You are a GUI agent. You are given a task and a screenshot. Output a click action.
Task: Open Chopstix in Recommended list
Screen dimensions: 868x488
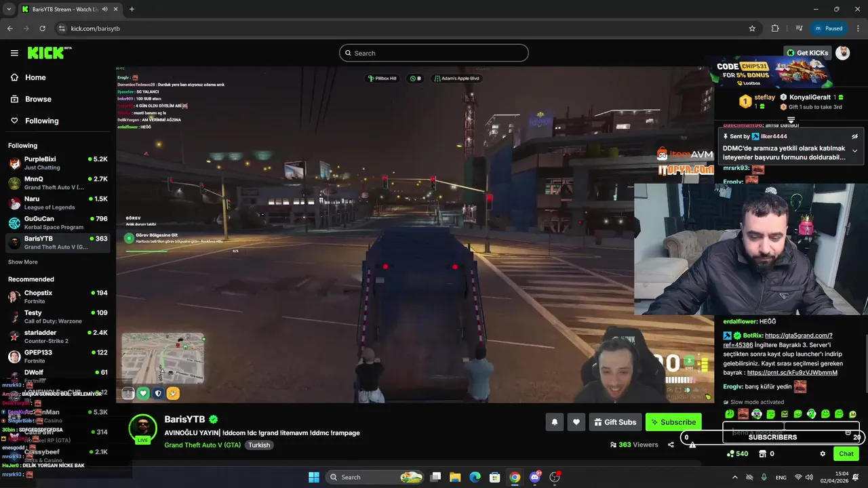click(x=58, y=297)
